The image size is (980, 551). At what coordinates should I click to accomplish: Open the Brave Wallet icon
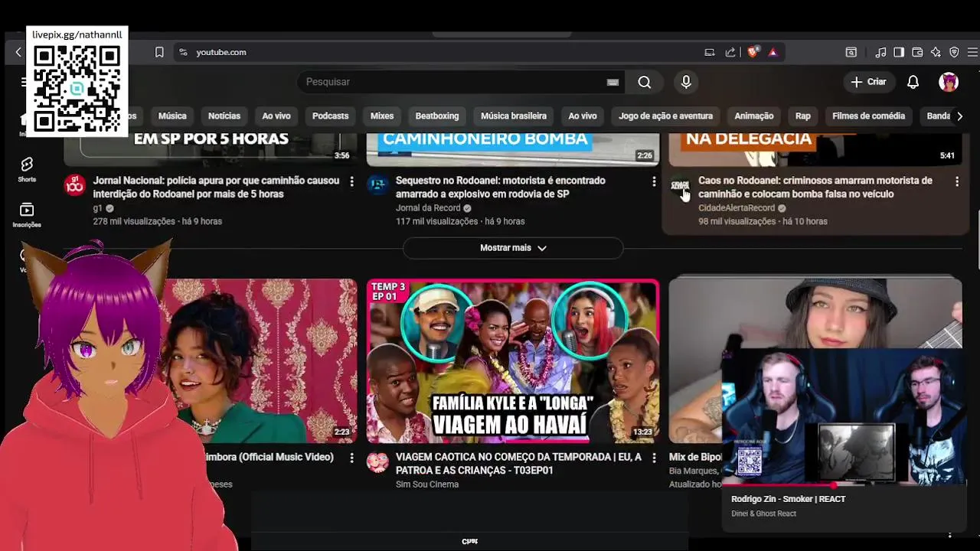(917, 52)
